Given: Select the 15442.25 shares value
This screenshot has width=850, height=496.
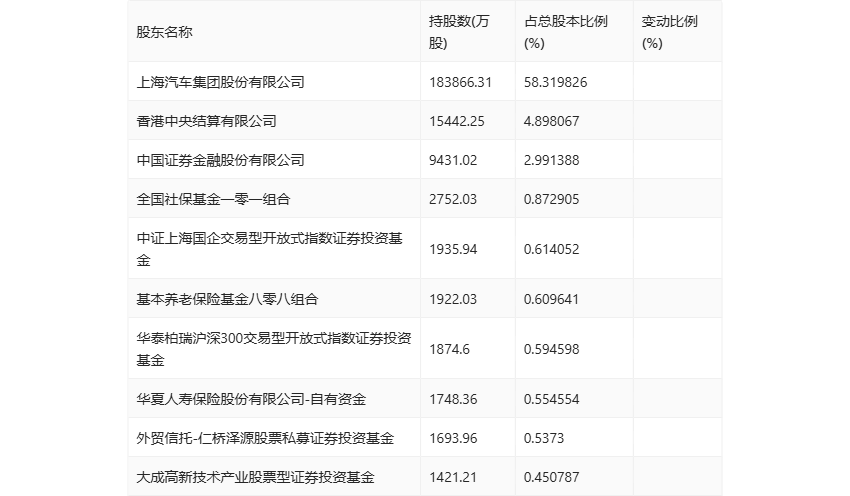Looking at the screenshot, I should (457, 121).
